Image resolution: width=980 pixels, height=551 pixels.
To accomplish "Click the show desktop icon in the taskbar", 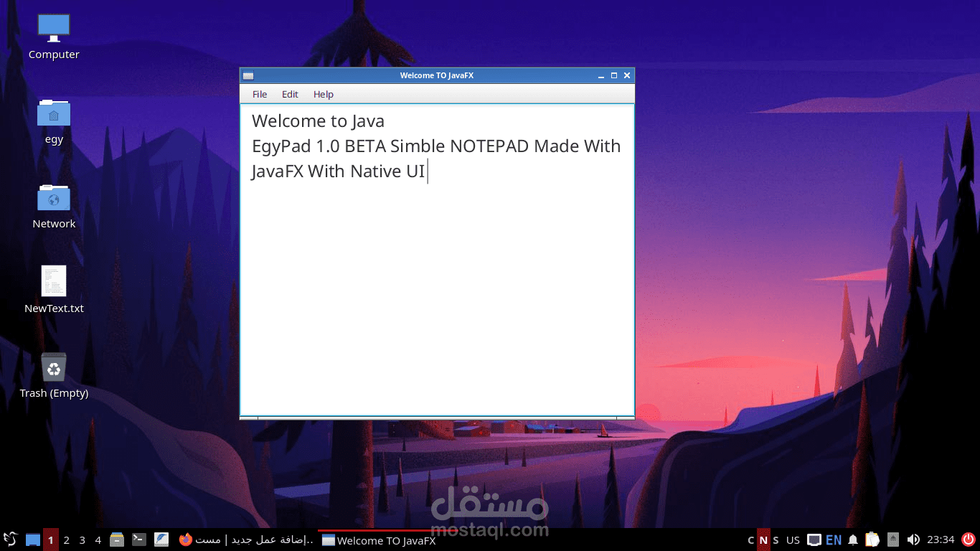I will pyautogui.click(x=33, y=540).
